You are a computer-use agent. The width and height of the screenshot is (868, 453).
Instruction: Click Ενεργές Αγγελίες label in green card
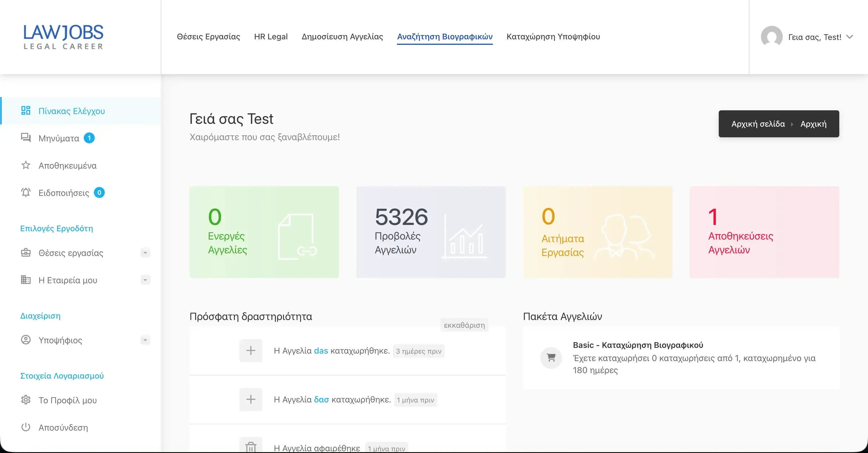coord(227,243)
